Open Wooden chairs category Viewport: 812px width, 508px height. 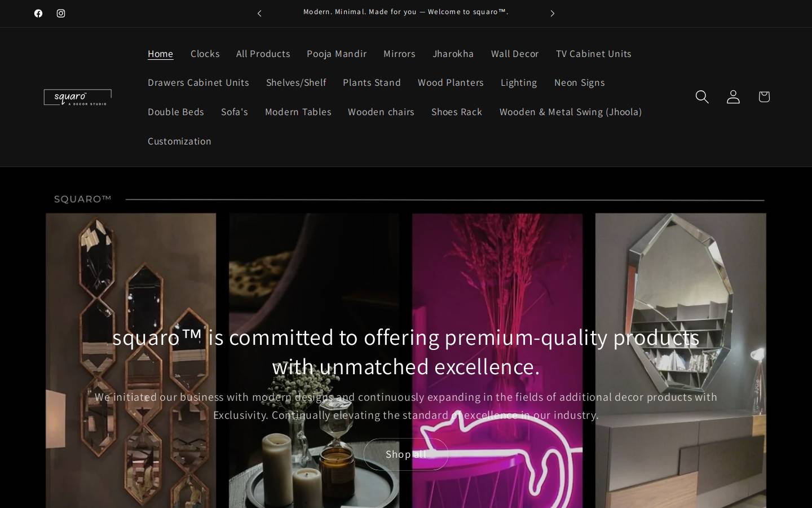pyautogui.click(x=381, y=112)
